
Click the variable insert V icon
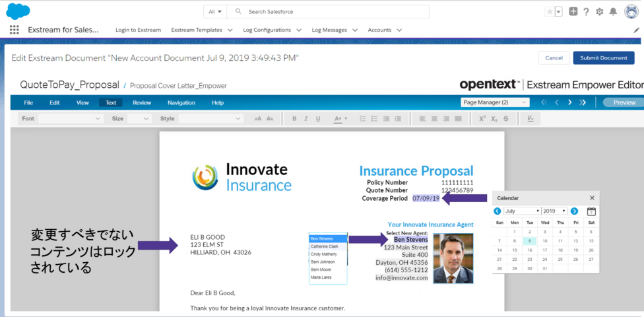[531, 119]
